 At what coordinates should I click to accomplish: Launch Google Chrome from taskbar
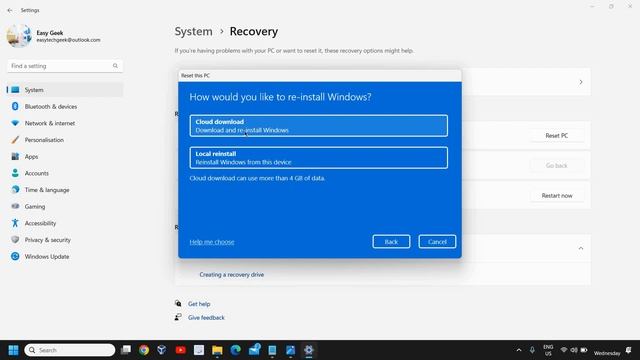[x=144, y=350]
